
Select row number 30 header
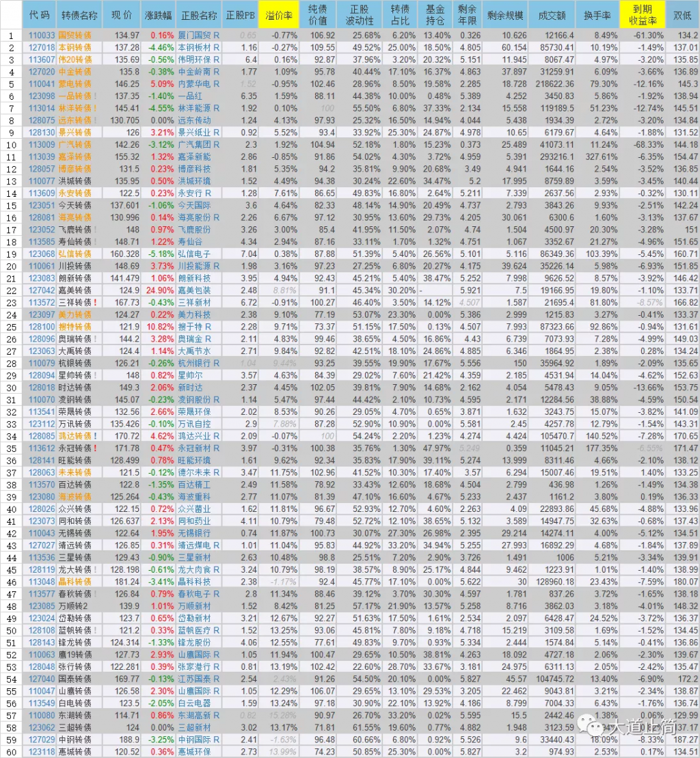tap(11, 388)
